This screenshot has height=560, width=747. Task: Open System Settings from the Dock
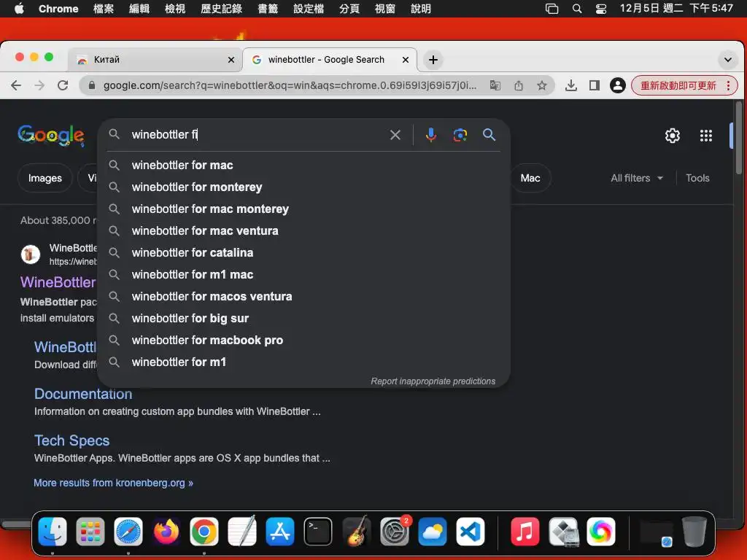[x=395, y=532]
